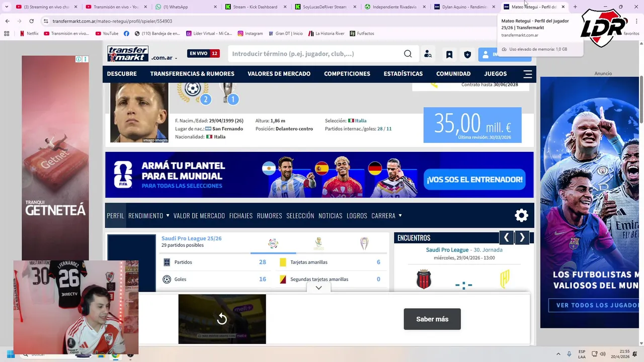Viewport: 644px width, 362px height.
Task: Click the yellow away team crest
Action: [x=505, y=280]
